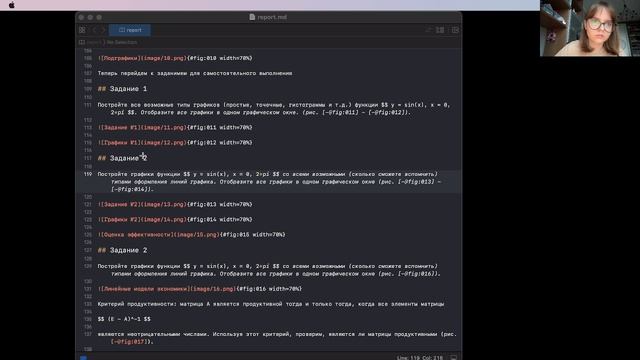Click the image/12.png Графики №1 line
The image size is (640, 360).
click(175, 142)
